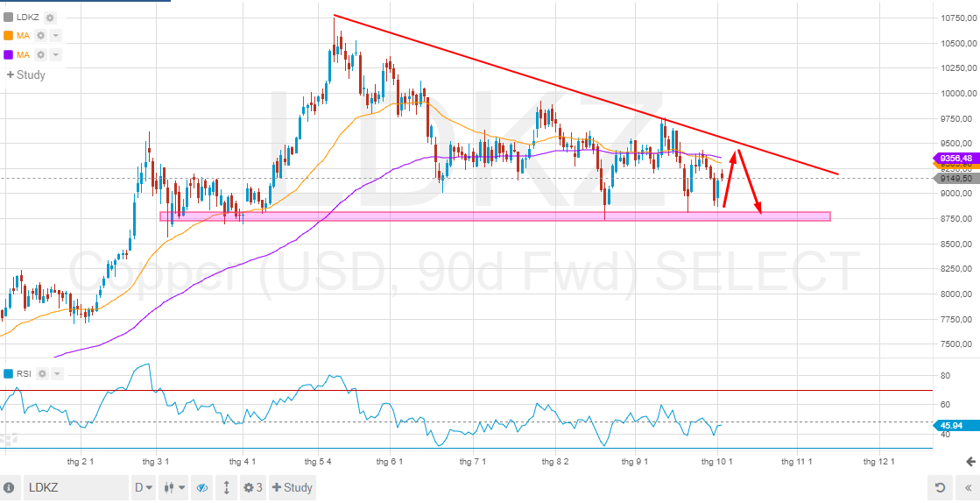This screenshot has height=503, width=980.
Task: Open purple MA indicator settings gear
Action: click(41, 55)
